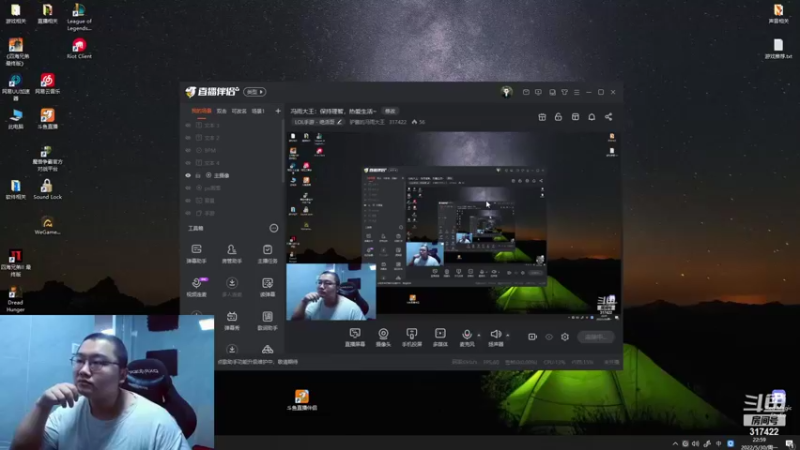Open the skin shirt icon in title bar
This screenshot has height=450, width=800.
(564, 92)
